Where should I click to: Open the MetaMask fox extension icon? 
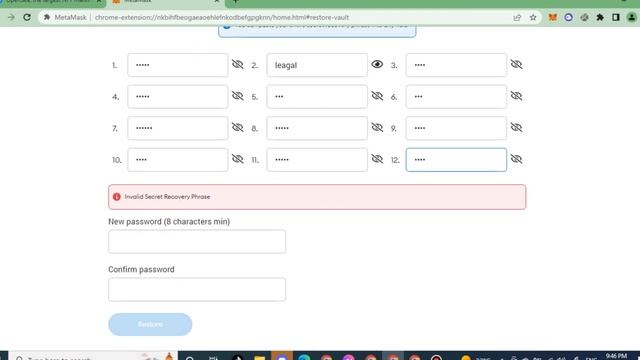click(553, 17)
